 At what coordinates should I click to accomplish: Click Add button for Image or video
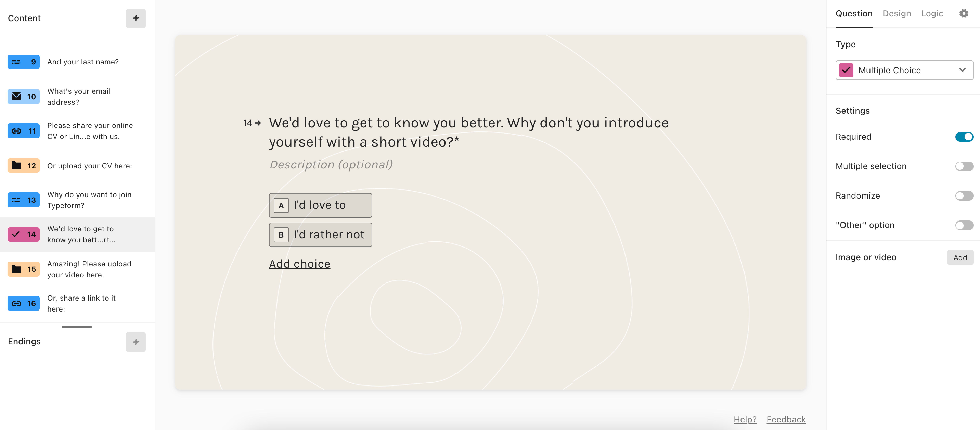[960, 258]
